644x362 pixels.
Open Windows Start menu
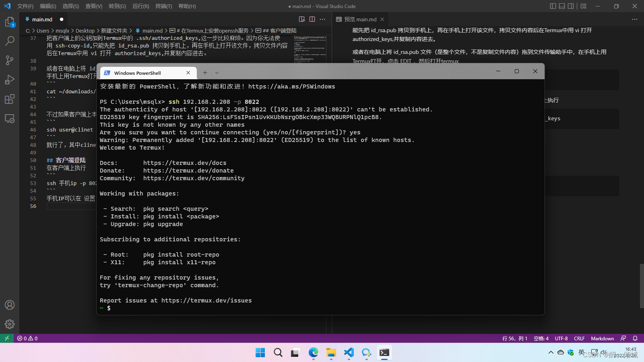(x=260, y=353)
